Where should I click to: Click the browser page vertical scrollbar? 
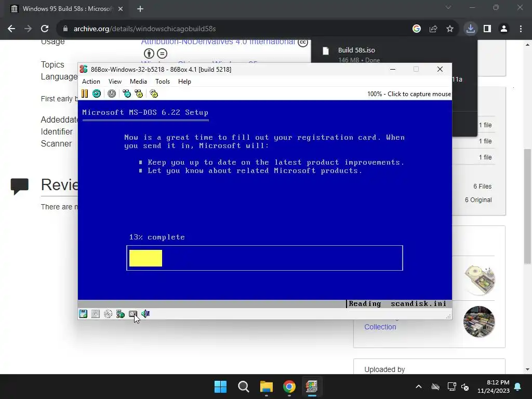527,206
